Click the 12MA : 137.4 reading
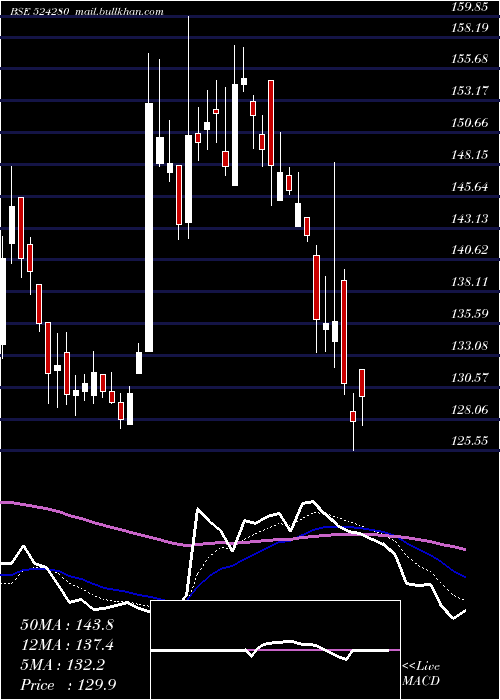The height and width of the screenshot is (700, 500). pos(67,645)
